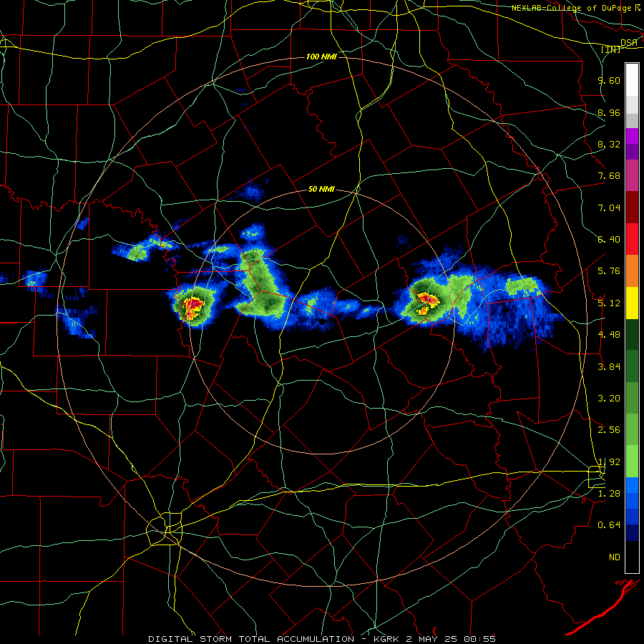Select the 7.04 scale value
This screenshot has width=644, height=644.
pyautogui.click(x=609, y=208)
